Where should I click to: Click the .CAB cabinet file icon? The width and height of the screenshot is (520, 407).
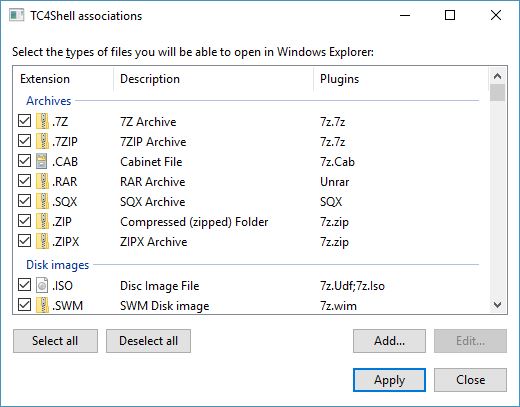point(42,161)
